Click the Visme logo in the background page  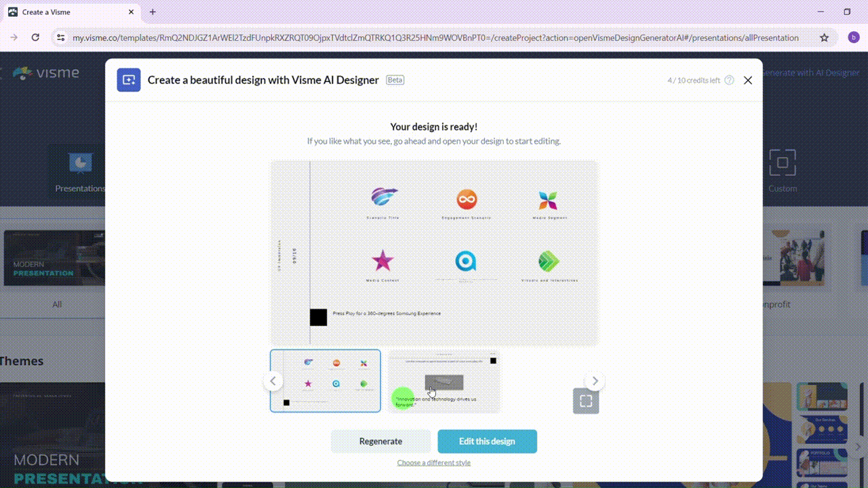[46, 73]
